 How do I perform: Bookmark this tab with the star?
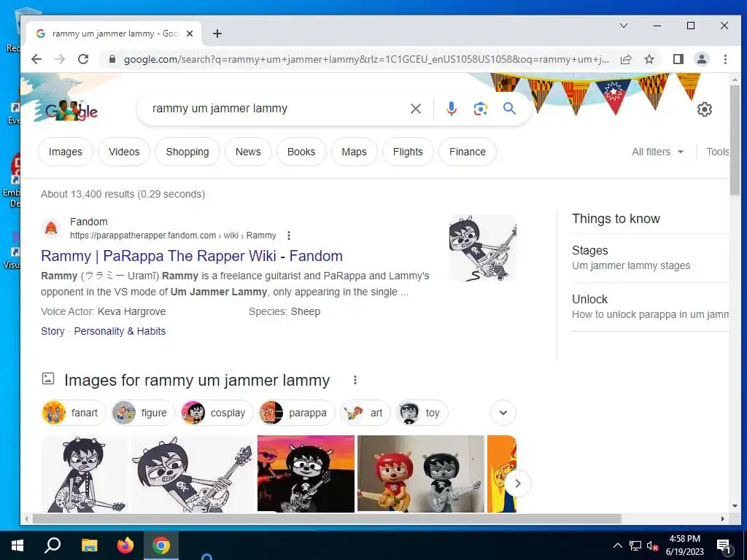[649, 59]
